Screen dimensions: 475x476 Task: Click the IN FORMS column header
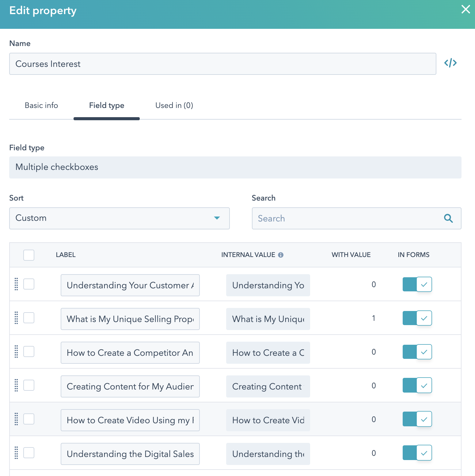(414, 255)
